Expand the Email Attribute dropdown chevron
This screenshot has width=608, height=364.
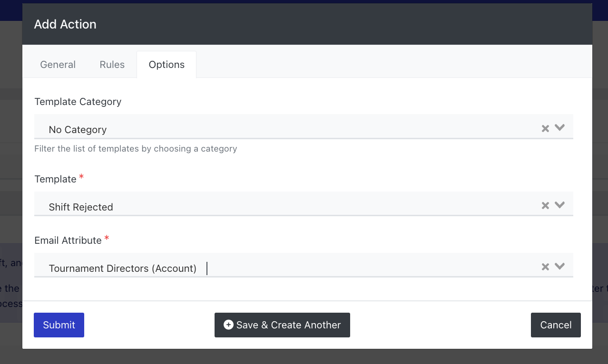coord(559,267)
